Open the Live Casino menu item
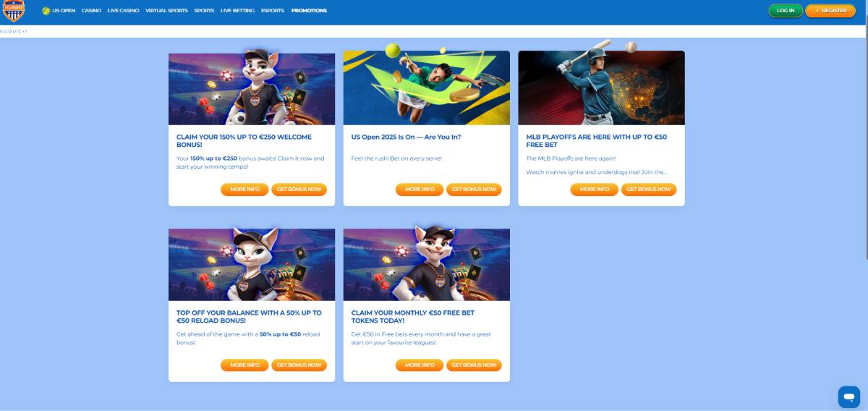The image size is (868, 411). pos(123,11)
